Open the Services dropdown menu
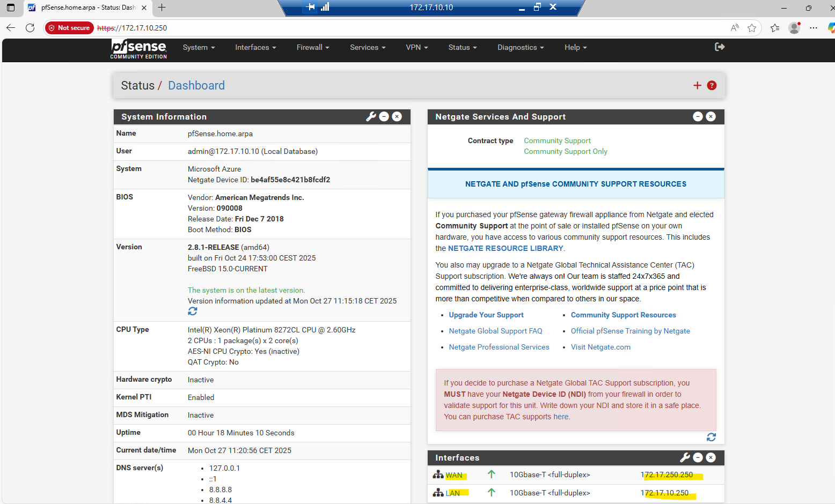Image resolution: width=835 pixels, height=504 pixels. [x=368, y=47]
